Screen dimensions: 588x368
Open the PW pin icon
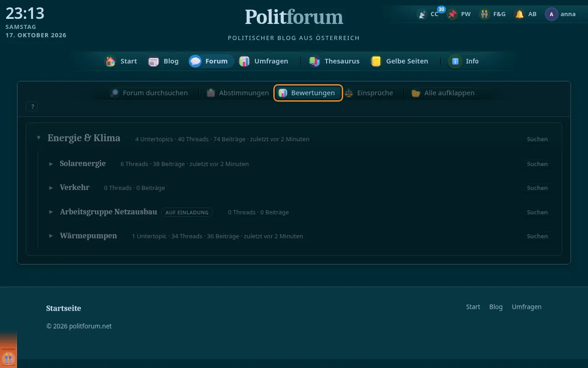coord(453,14)
